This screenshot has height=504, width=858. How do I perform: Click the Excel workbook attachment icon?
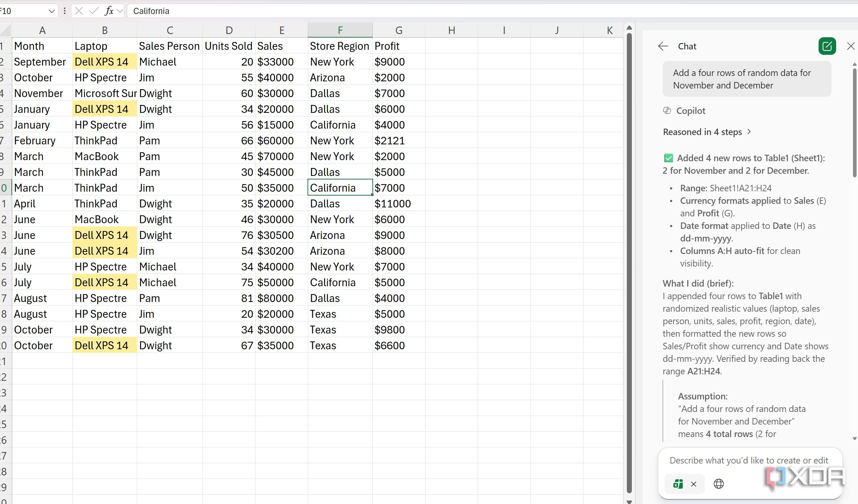click(x=678, y=484)
